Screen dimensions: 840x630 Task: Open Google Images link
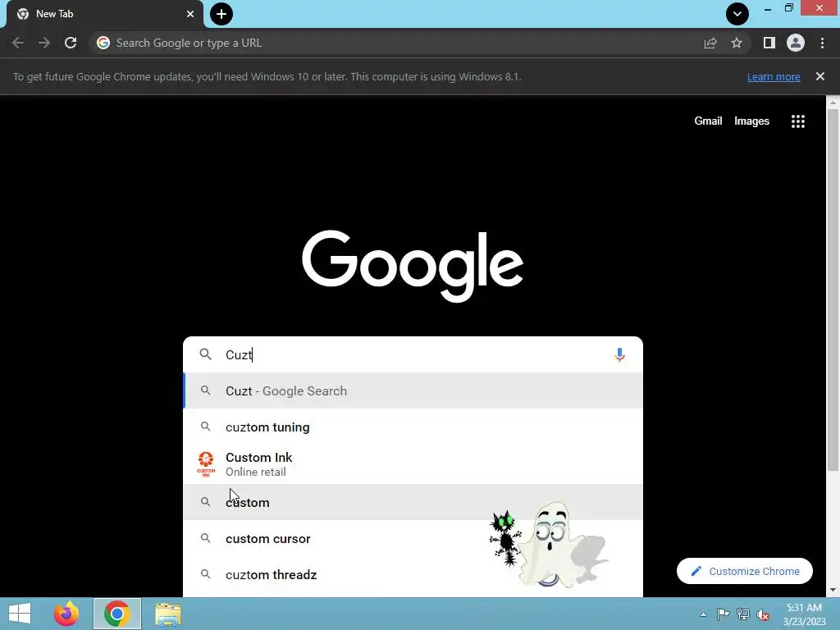(751, 121)
